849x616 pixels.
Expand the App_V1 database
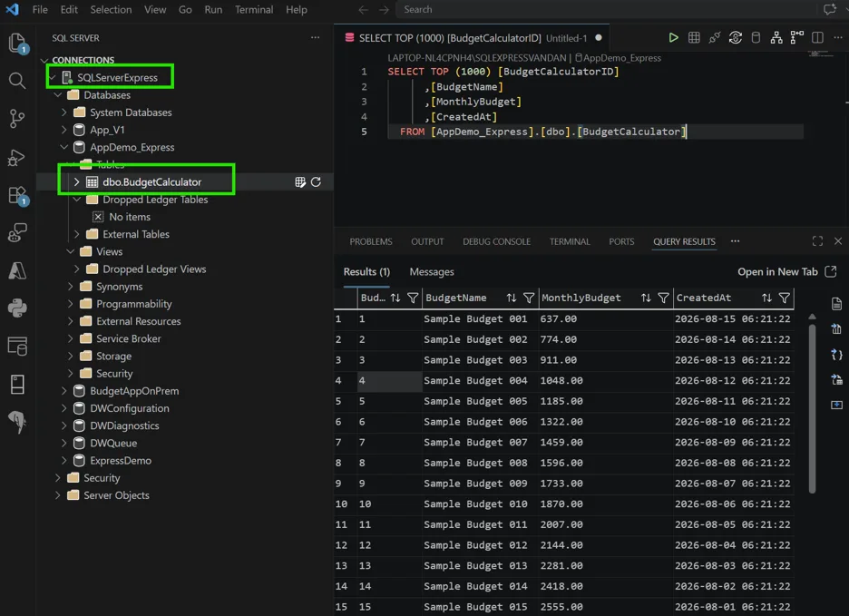63,130
